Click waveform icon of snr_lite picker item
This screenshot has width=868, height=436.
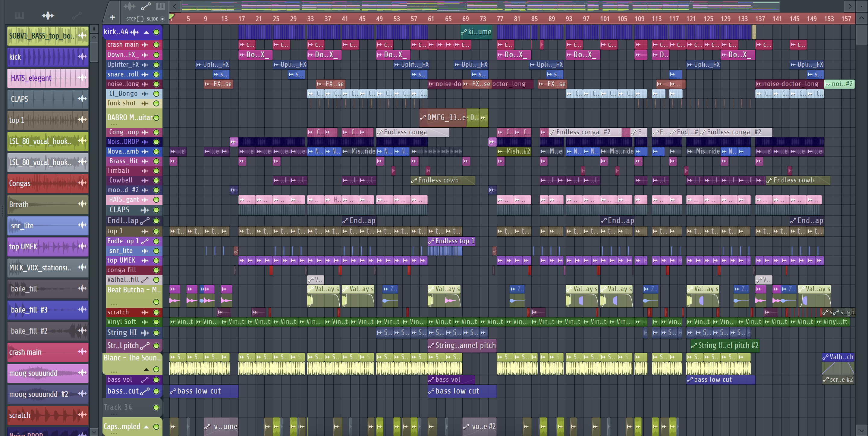pos(82,225)
